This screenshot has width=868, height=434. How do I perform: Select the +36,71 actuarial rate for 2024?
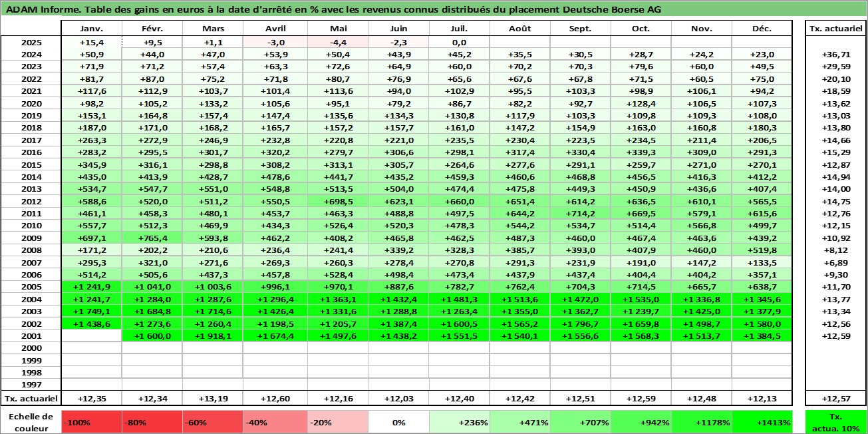click(835, 54)
